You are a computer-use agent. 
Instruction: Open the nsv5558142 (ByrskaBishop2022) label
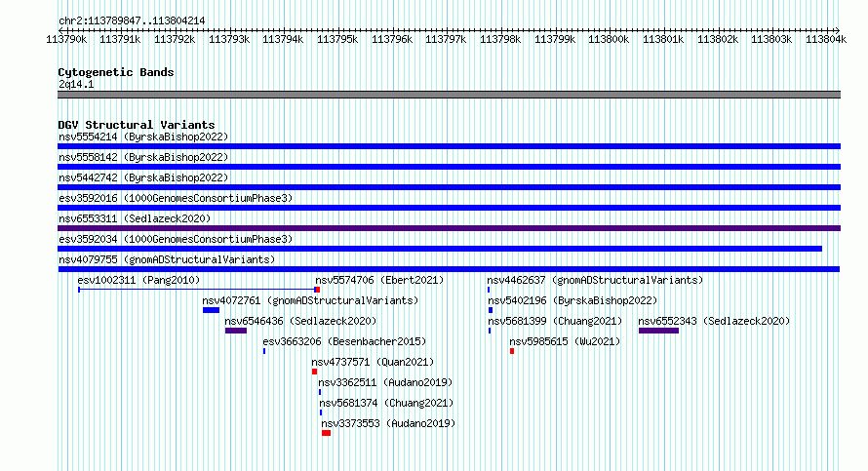[143, 157]
